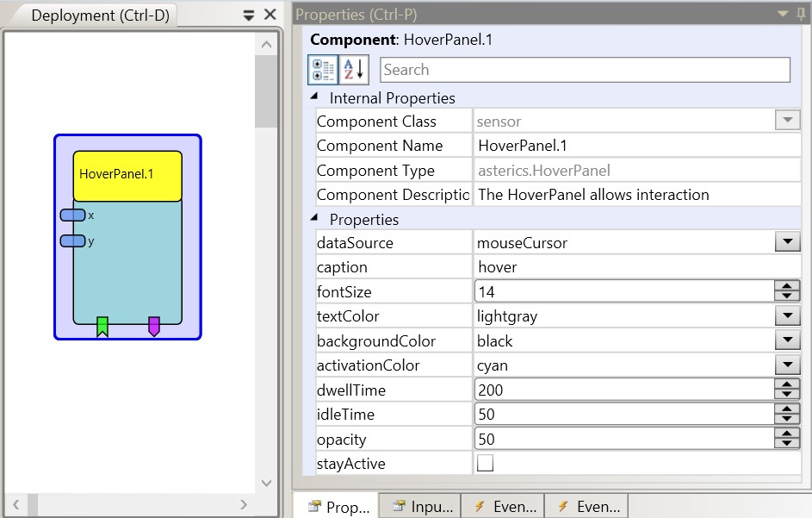
Task: Click the Search field in Properties
Action: pos(585,70)
